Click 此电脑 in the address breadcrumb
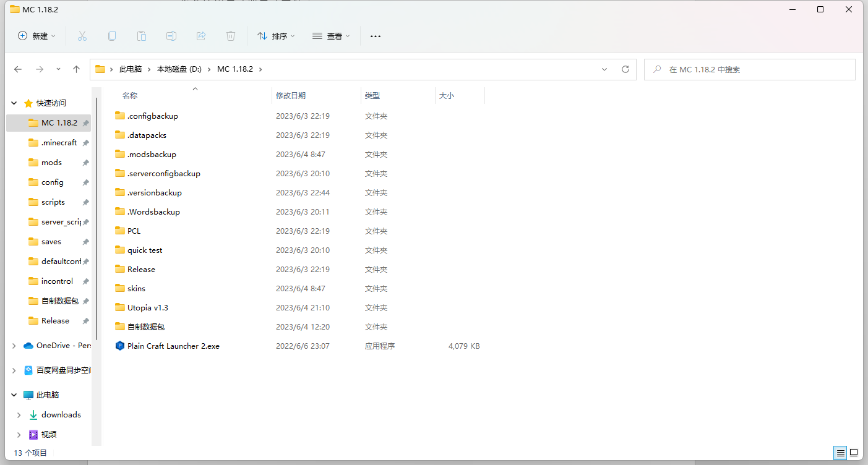The width and height of the screenshot is (868, 465). [131, 69]
